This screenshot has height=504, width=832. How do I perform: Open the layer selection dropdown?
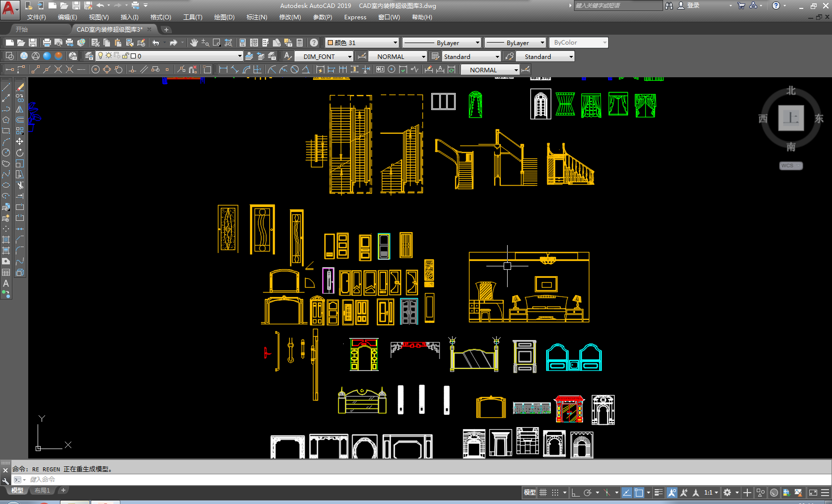coord(240,56)
